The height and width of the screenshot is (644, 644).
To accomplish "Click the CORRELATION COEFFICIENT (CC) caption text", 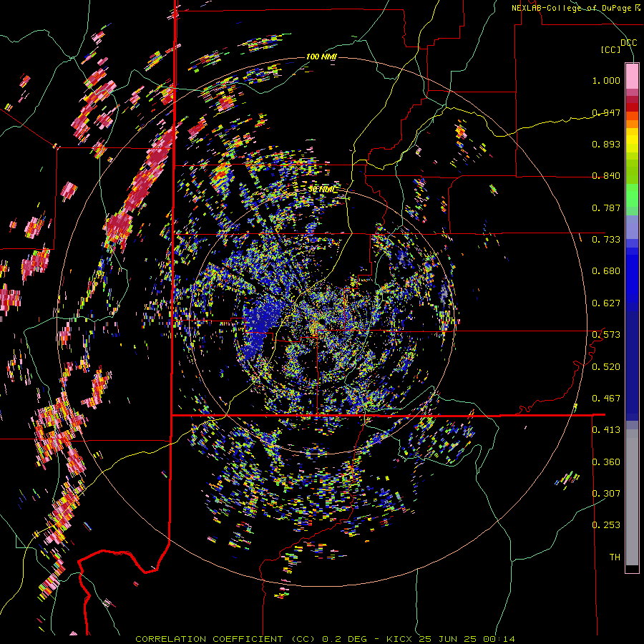I will coord(226,639).
